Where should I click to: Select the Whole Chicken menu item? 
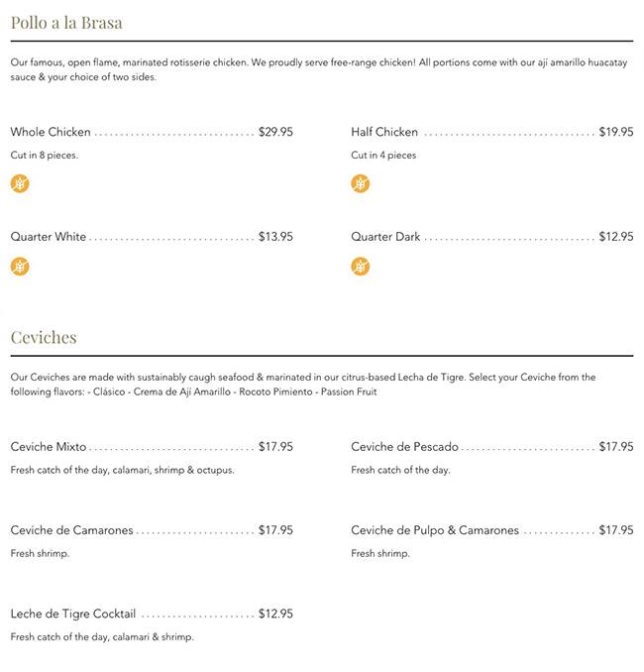coord(51,132)
